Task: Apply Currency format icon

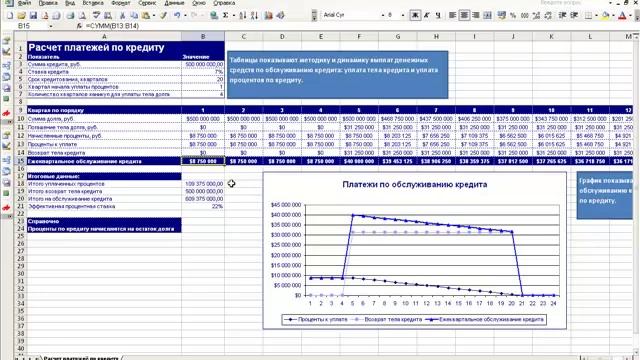Action: (x=502, y=16)
